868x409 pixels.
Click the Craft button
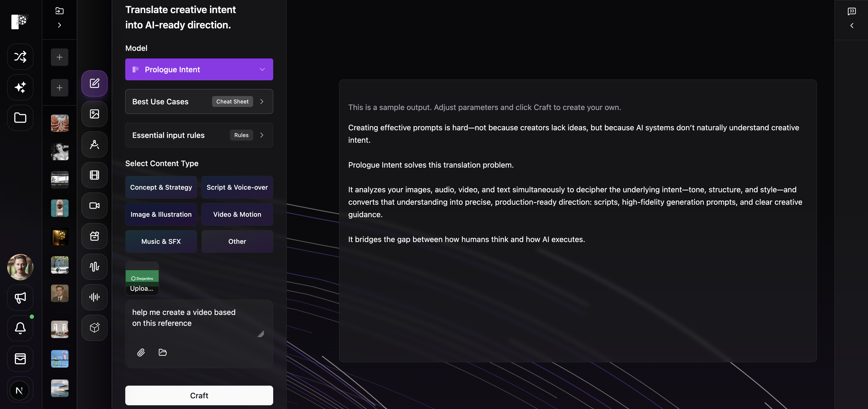(x=199, y=395)
